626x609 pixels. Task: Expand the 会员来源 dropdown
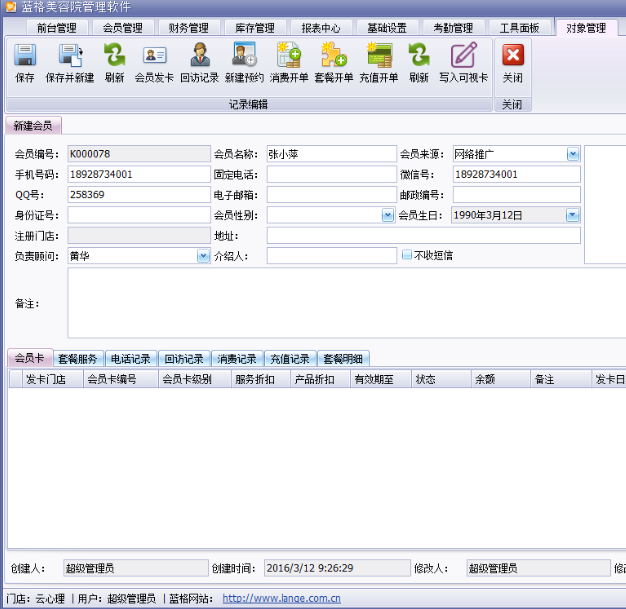point(573,154)
